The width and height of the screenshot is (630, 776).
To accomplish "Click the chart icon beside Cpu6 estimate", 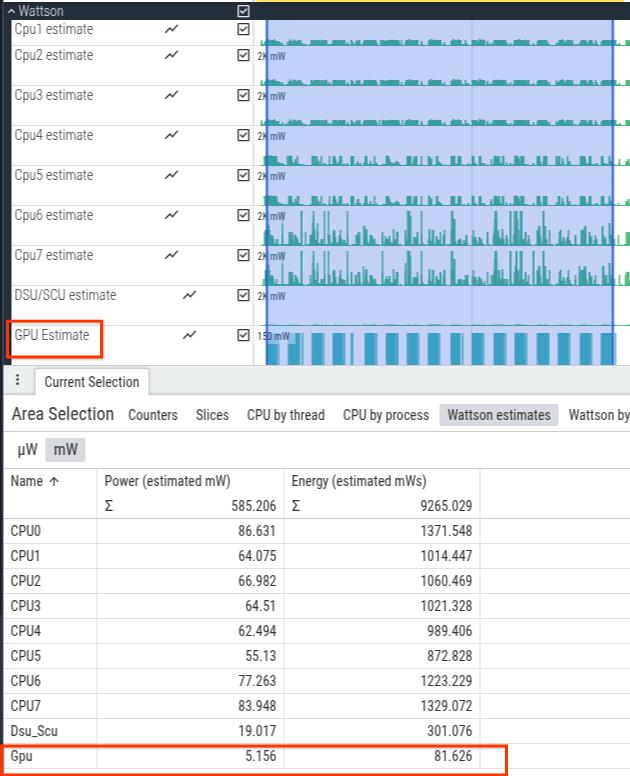I will pyautogui.click(x=171, y=215).
